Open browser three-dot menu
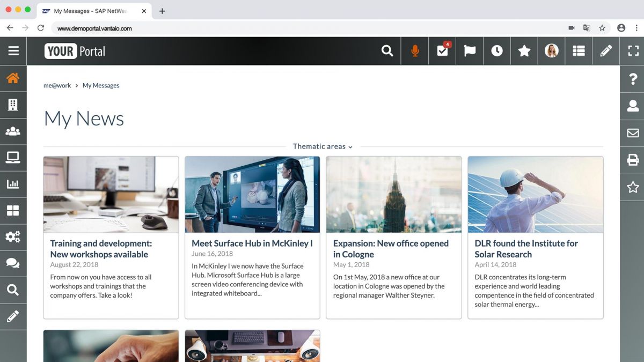 (636, 28)
